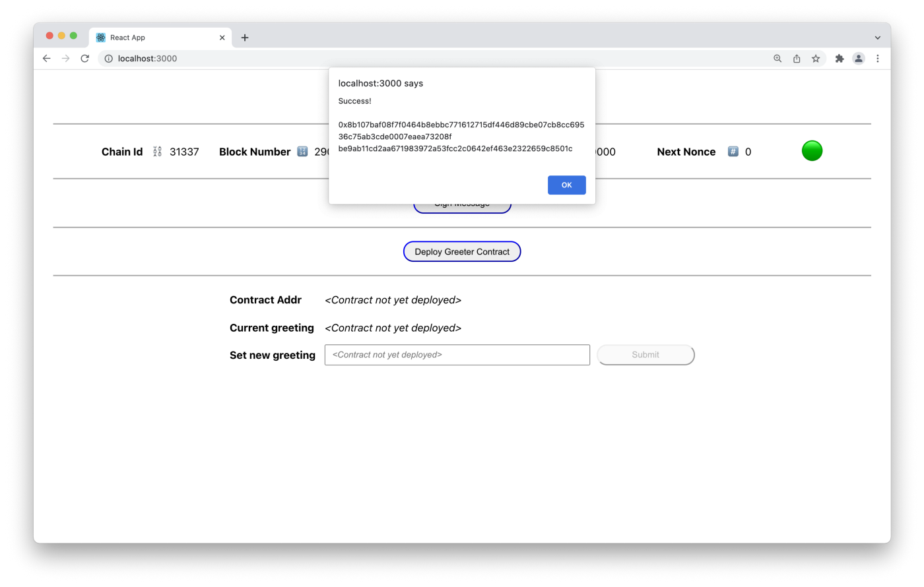924x587 pixels.
Task: Bookmark this page with the star icon
Action: click(816, 59)
